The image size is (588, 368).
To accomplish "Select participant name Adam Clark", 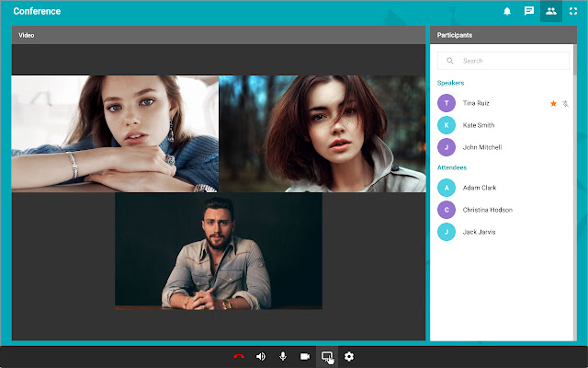I will pos(480,188).
